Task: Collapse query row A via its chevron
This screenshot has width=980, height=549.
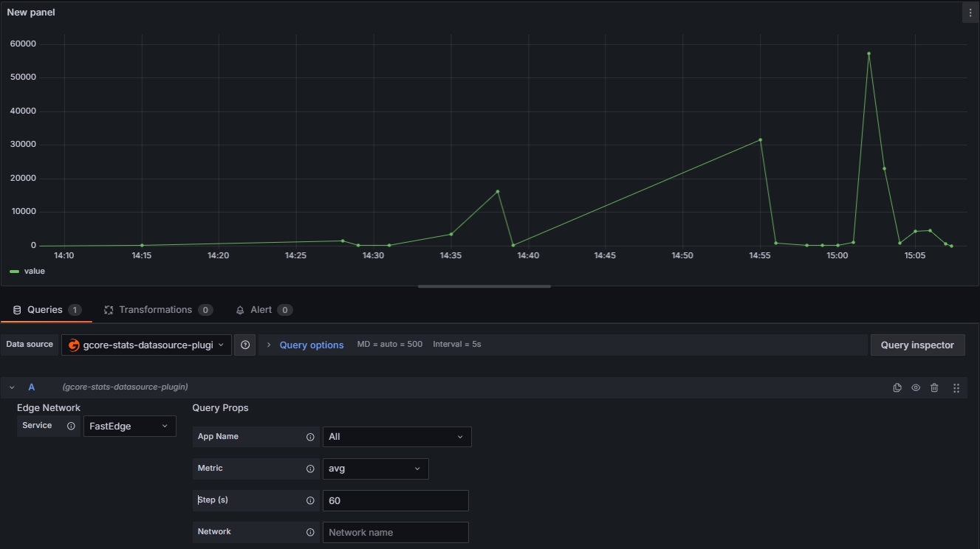Action: click(12, 387)
